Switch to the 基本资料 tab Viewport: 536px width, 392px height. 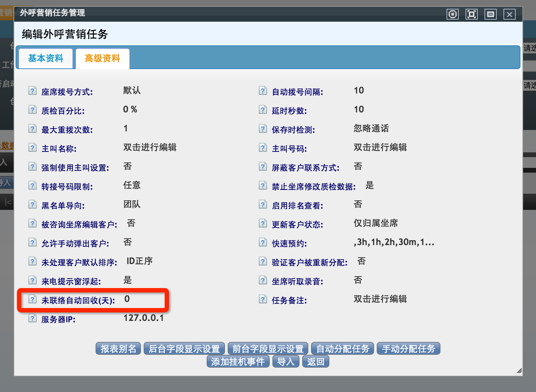(46, 59)
